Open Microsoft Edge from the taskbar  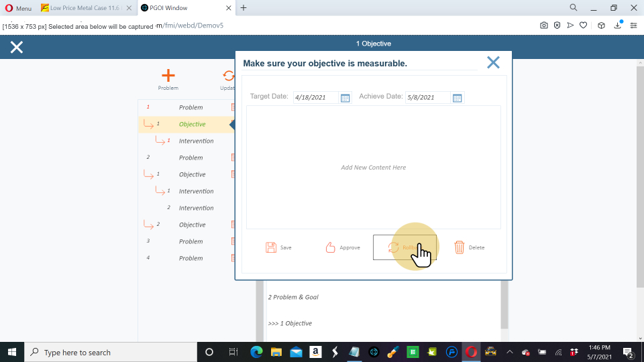(256, 352)
